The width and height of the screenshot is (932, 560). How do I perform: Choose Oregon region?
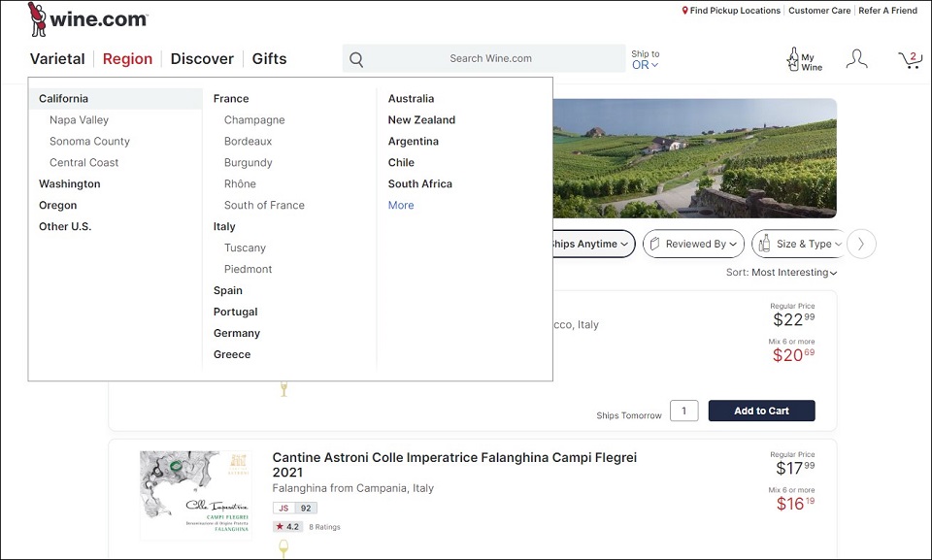pyautogui.click(x=57, y=206)
